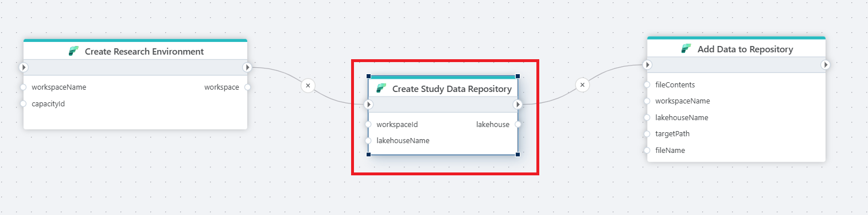Click Fabric icon on Add Data to Repository node
The height and width of the screenshot is (215, 868).
686,49
